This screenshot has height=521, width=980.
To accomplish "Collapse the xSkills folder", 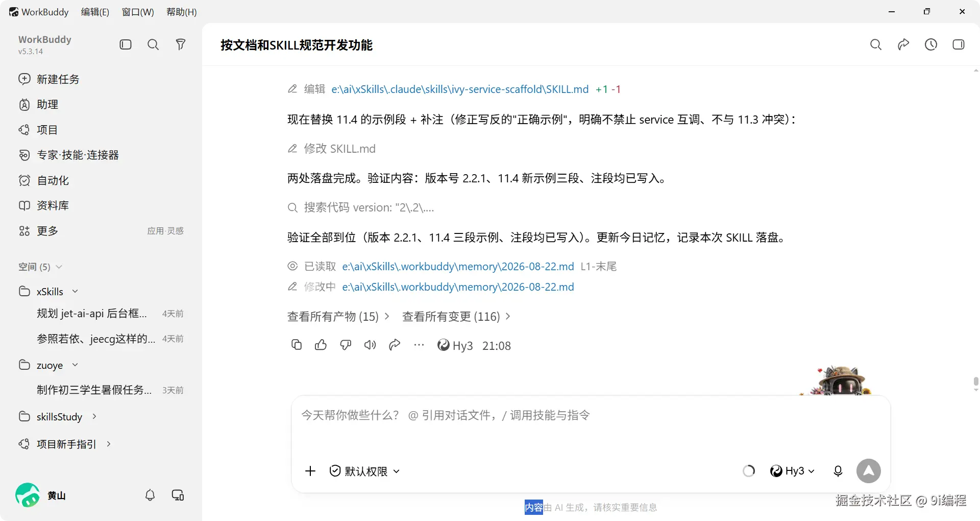I will point(75,291).
